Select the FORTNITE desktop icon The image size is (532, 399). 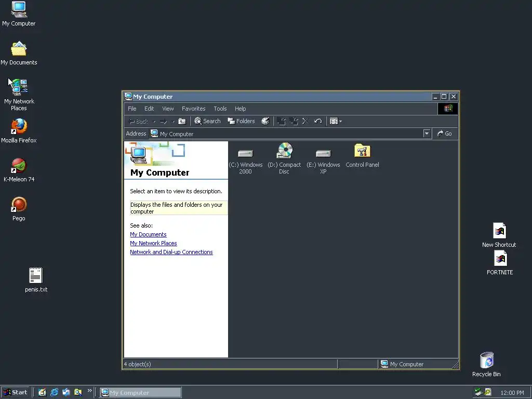(x=500, y=262)
